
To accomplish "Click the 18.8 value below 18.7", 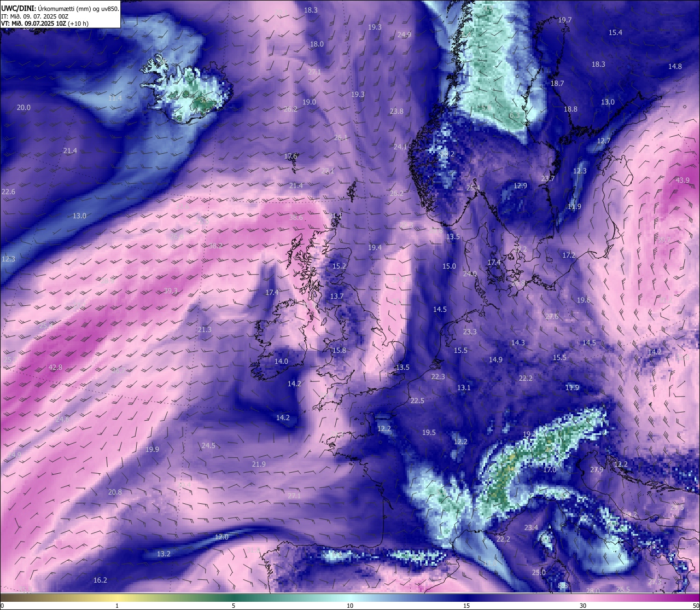I will tap(571, 109).
